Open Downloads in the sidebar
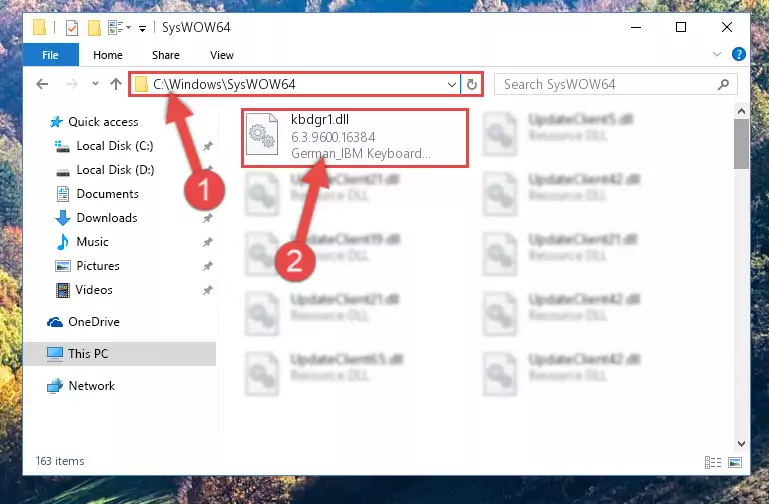This screenshot has height=504, width=769. (107, 218)
